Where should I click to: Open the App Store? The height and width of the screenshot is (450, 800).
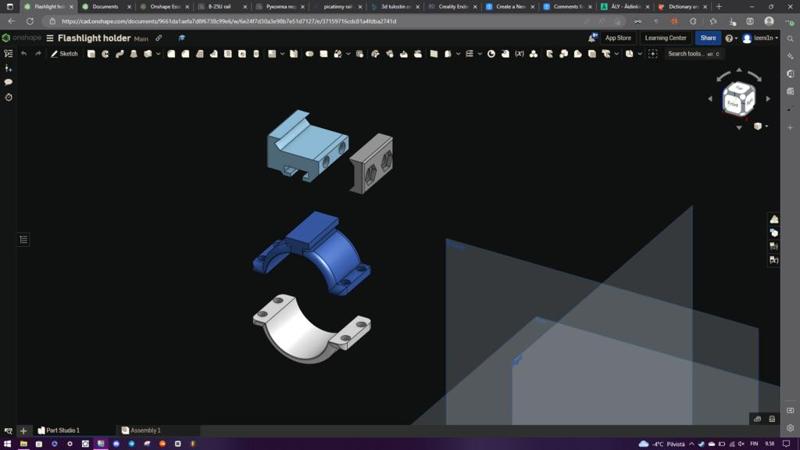[x=618, y=38]
